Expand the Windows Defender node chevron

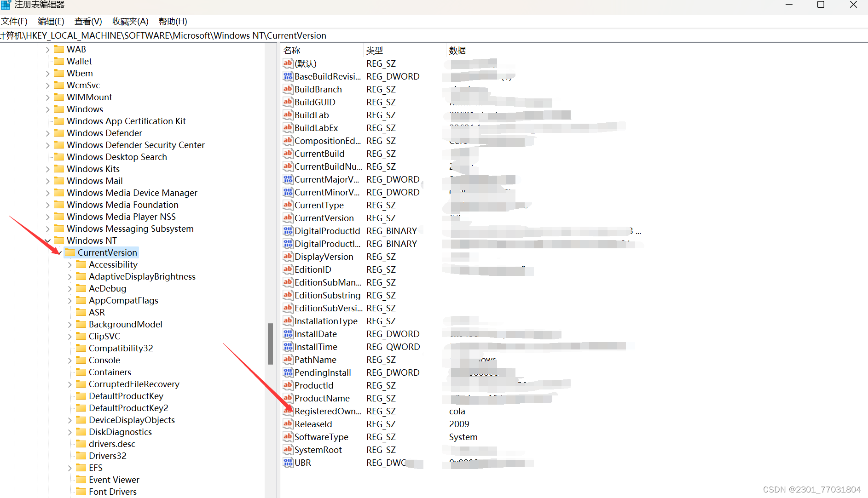click(x=47, y=133)
